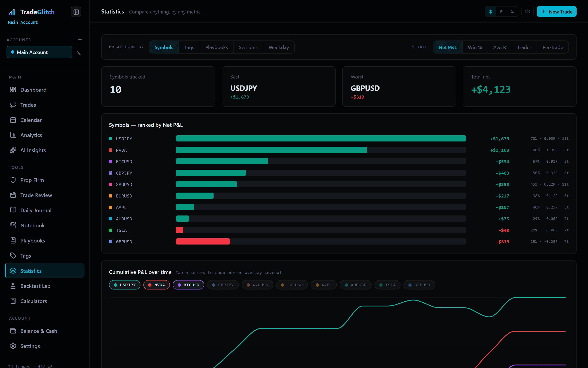This screenshot has height=368, width=588.
Task: Open Tags label icon
Action: tap(13, 256)
